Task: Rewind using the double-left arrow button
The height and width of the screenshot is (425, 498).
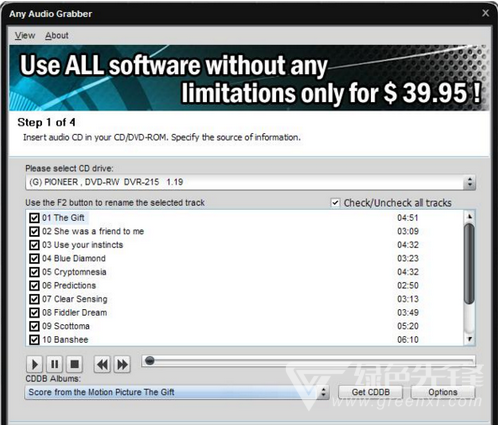Action: pyautogui.click(x=102, y=364)
